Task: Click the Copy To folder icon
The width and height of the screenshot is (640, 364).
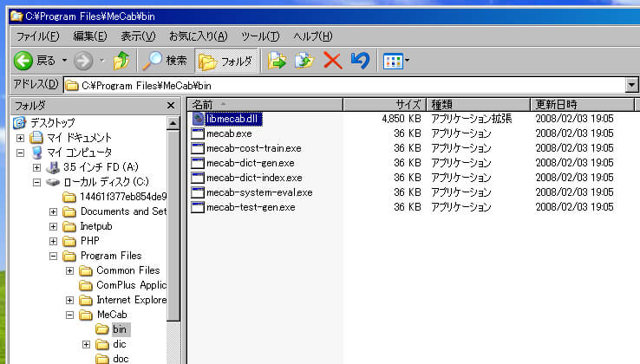Action: pos(304,61)
